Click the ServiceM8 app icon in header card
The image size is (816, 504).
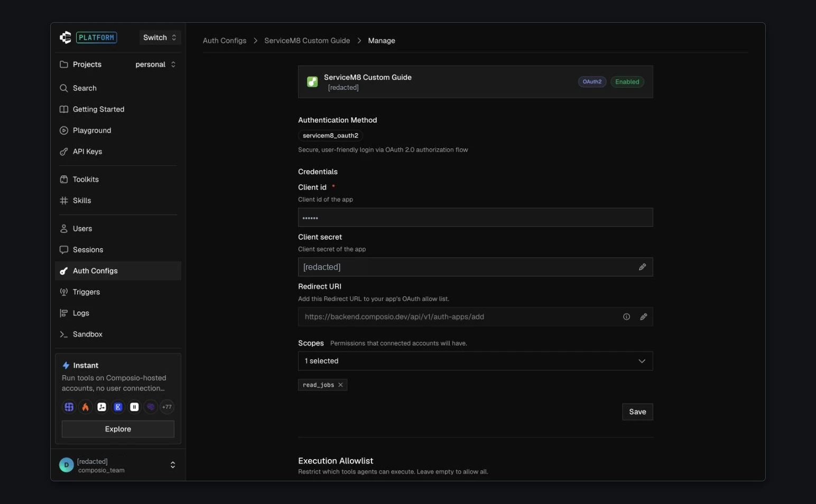(x=312, y=82)
